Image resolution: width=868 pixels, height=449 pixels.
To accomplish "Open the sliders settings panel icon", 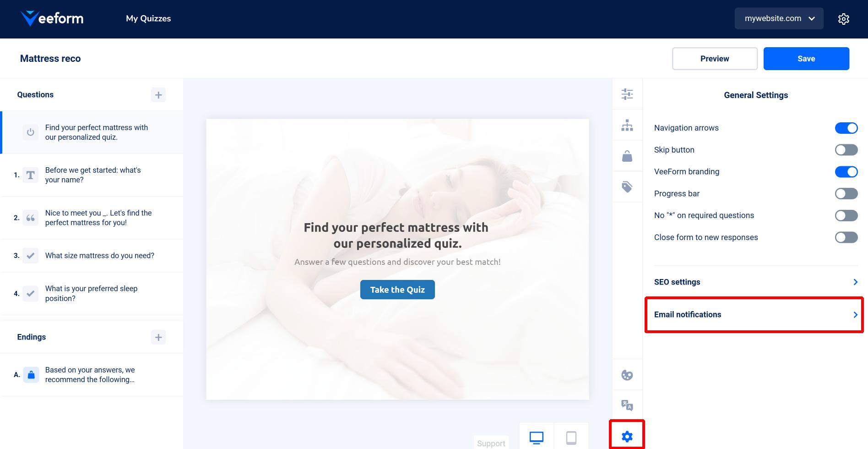I will [627, 94].
